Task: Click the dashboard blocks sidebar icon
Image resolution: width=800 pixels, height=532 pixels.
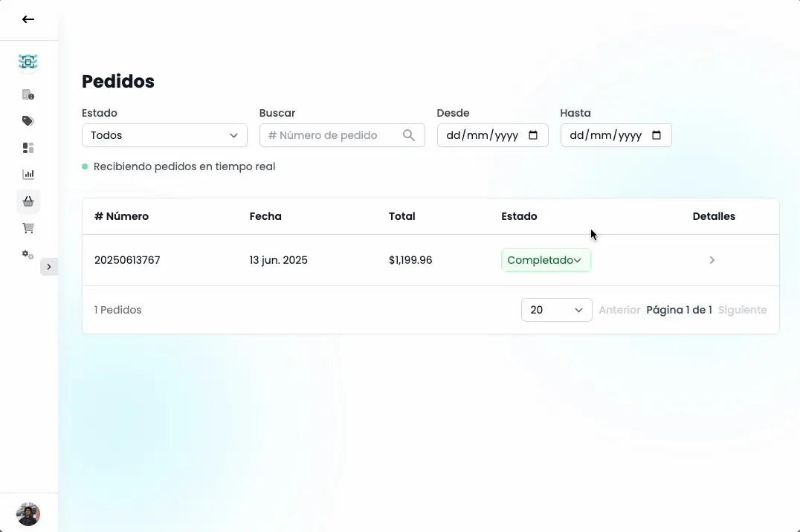Action: 28,148
